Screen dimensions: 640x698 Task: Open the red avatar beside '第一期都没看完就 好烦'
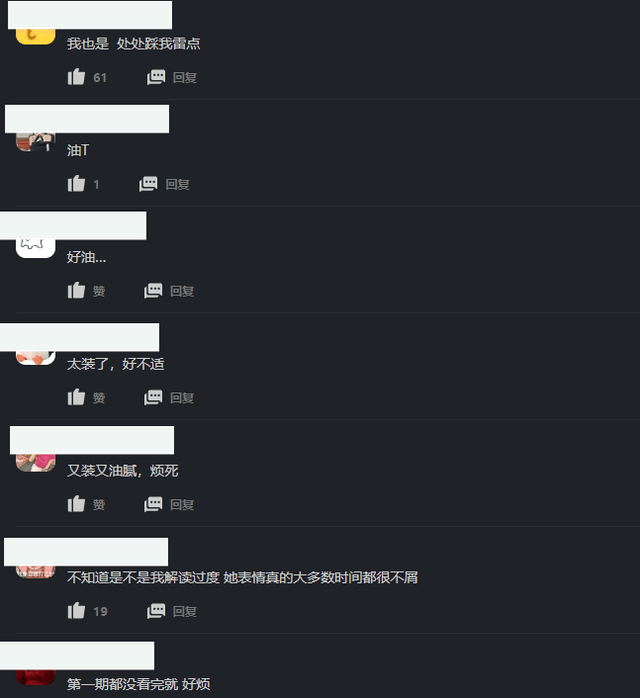[x=36, y=678]
